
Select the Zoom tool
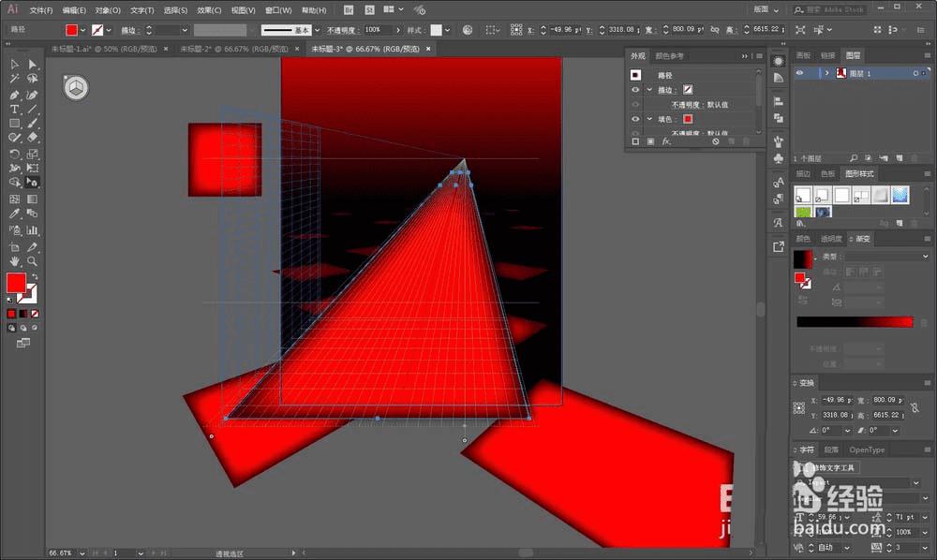[32, 261]
